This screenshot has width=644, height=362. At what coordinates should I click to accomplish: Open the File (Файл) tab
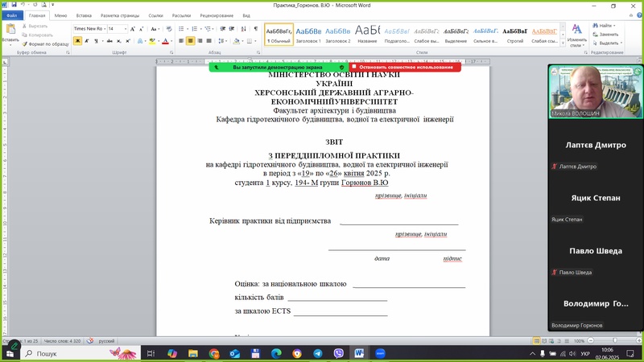(x=12, y=15)
